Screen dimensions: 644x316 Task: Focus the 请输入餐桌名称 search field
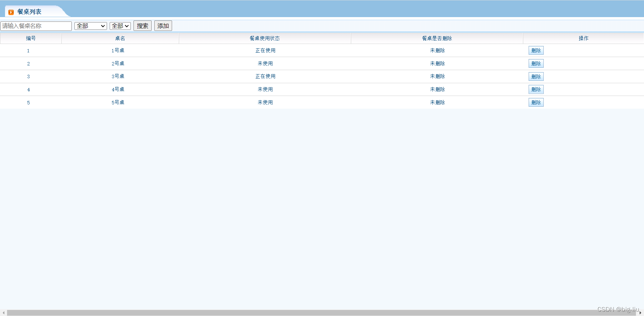pos(36,26)
